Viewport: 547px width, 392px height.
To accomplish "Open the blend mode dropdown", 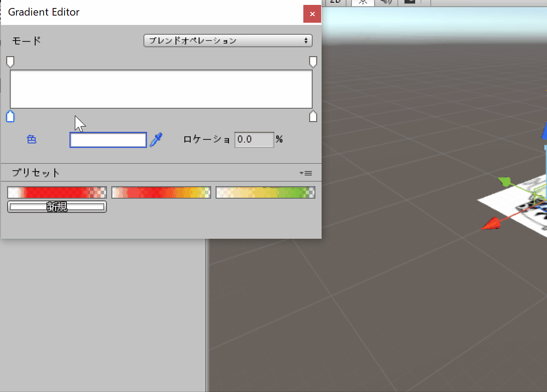I will pos(228,41).
